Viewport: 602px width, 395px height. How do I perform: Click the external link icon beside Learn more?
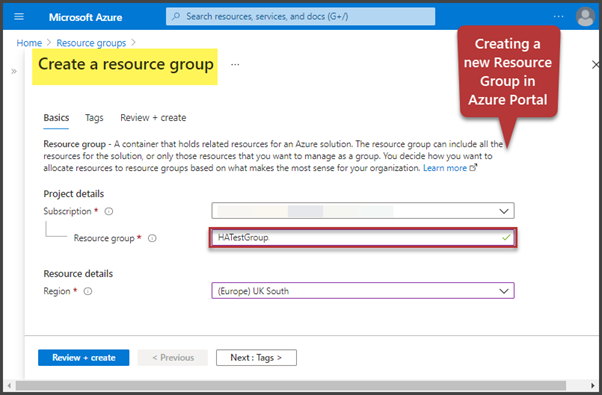click(x=473, y=167)
